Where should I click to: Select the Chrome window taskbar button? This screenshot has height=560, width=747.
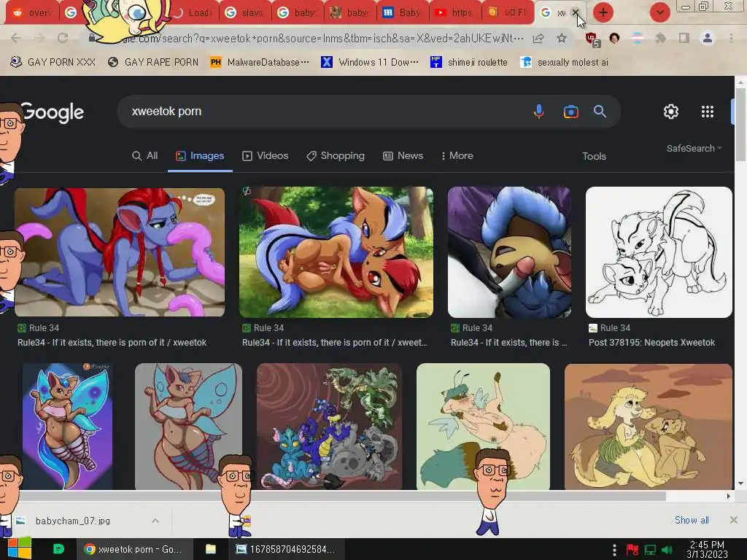[134, 549]
